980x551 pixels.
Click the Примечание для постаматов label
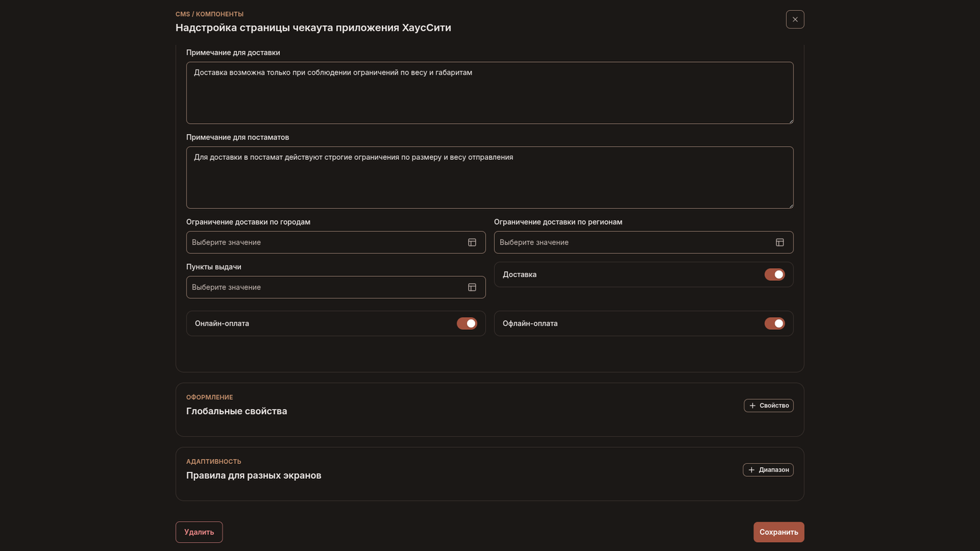pyautogui.click(x=238, y=137)
